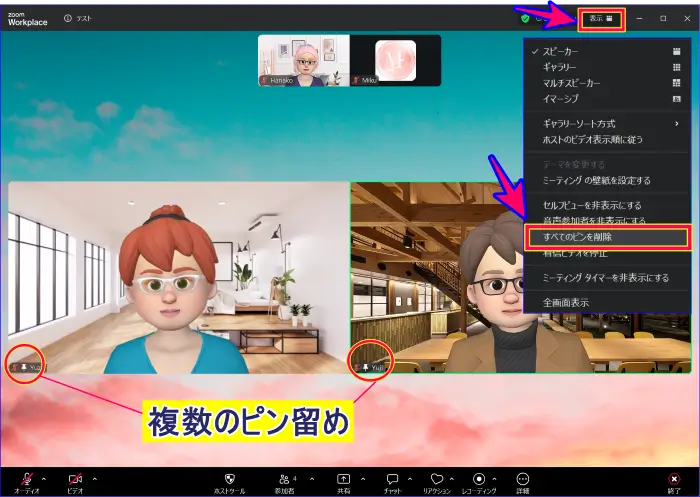
Task: Select Hanako's video thumbnail
Action: pos(304,60)
